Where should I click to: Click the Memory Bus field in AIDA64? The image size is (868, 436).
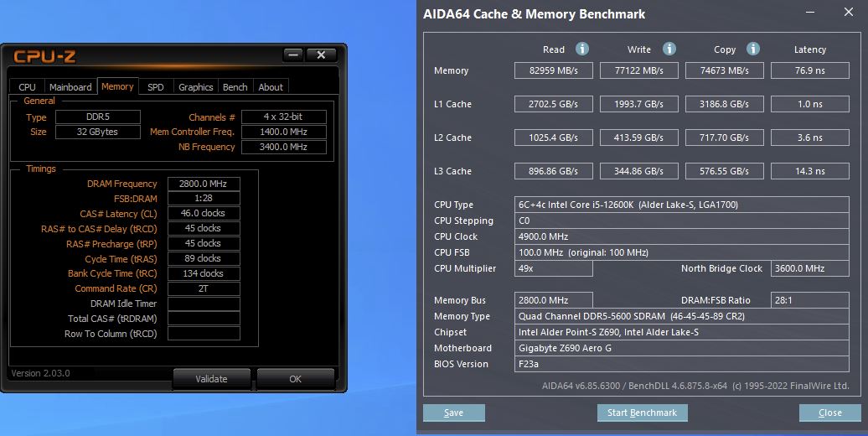pyautogui.click(x=554, y=300)
